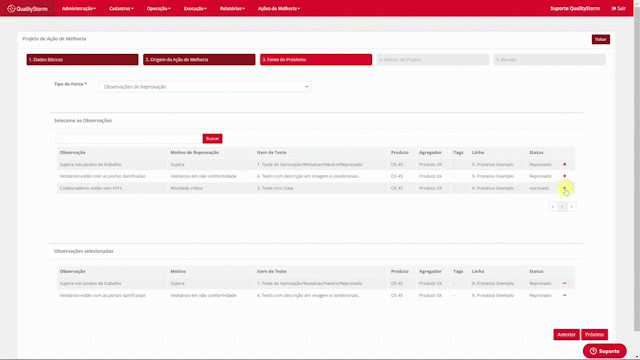Select step 5. Revisão
This screenshot has width=640, height=360.
(x=549, y=60)
